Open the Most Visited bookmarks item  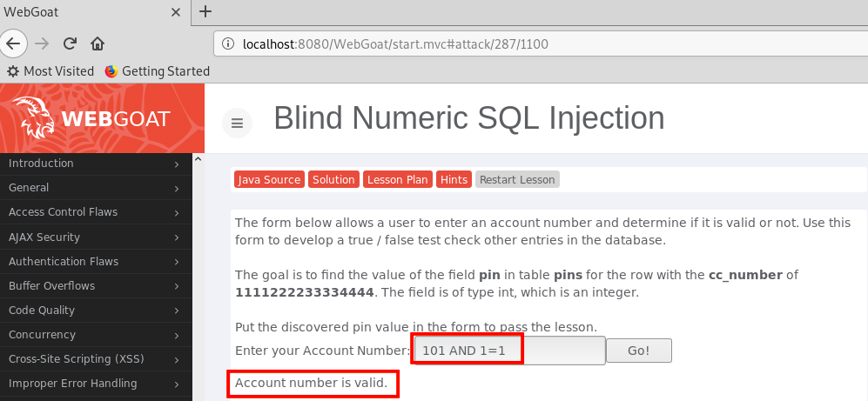(50, 71)
